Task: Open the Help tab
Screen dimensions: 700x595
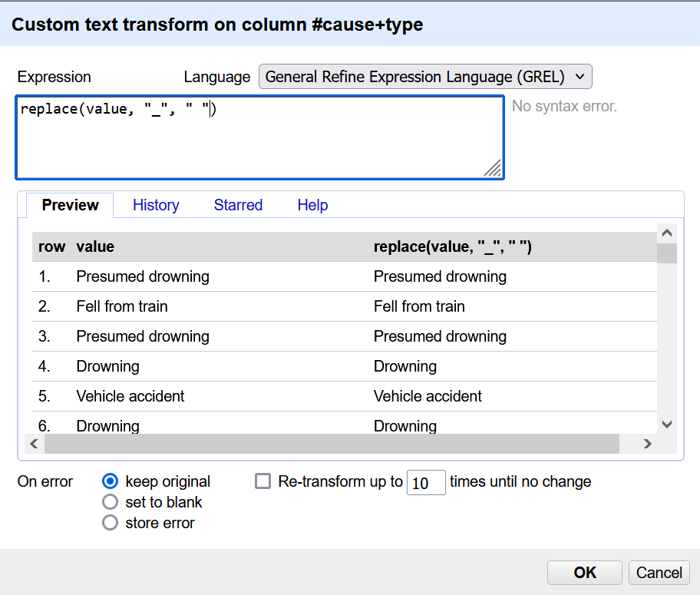Action: [312, 205]
